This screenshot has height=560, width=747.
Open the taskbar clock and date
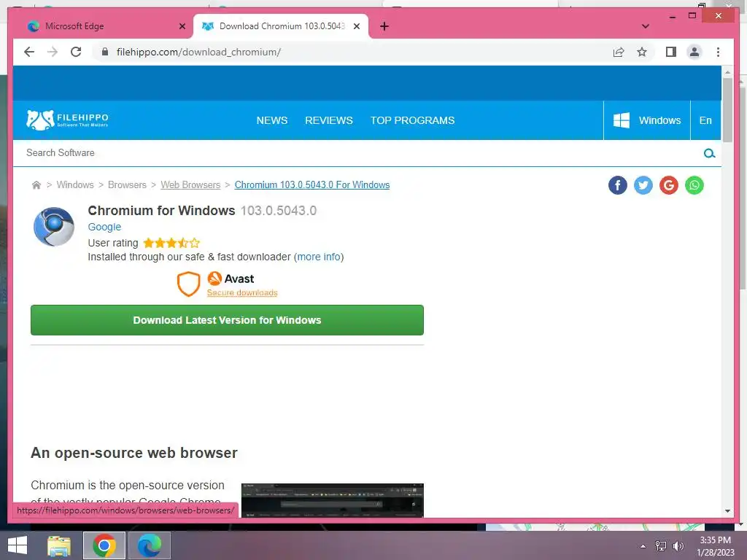click(715, 546)
